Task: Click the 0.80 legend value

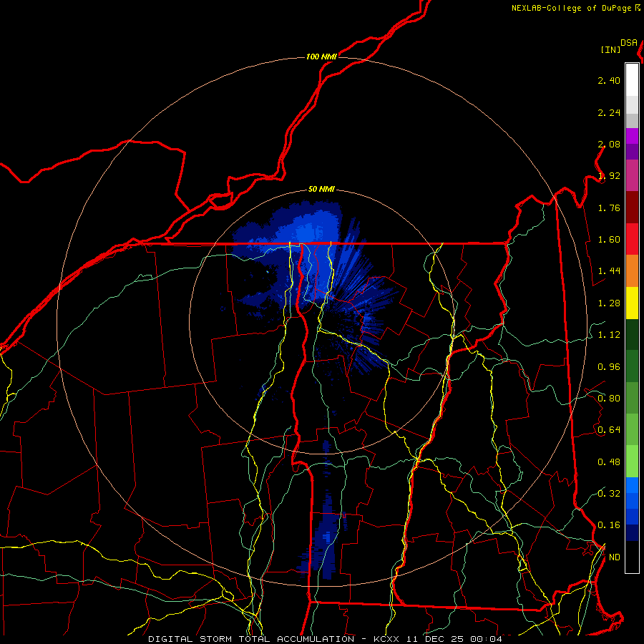Action: click(609, 399)
